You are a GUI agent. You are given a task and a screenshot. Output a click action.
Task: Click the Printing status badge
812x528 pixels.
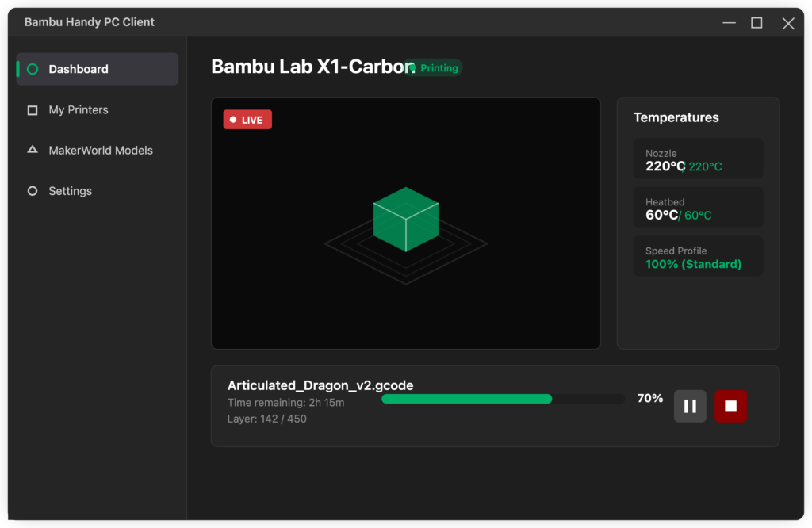tap(434, 68)
